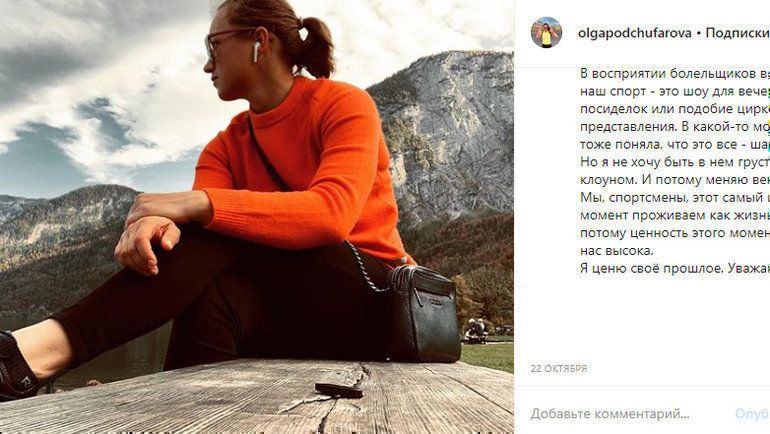Open the post's 22 ОКТЯБРЯ date link
770x434 pixels.
point(559,368)
